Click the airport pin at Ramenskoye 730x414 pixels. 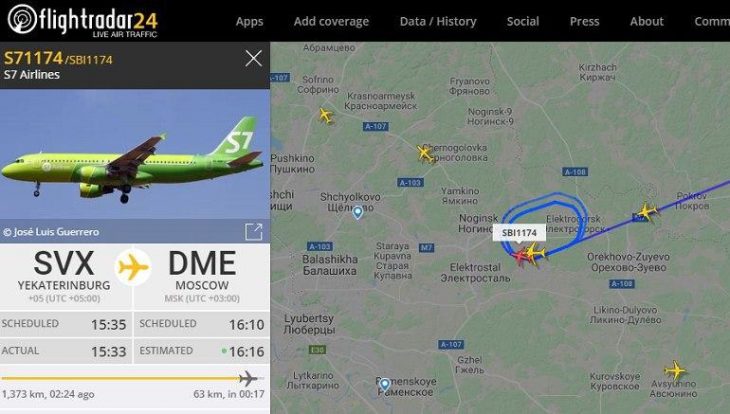[x=385, y=385]
